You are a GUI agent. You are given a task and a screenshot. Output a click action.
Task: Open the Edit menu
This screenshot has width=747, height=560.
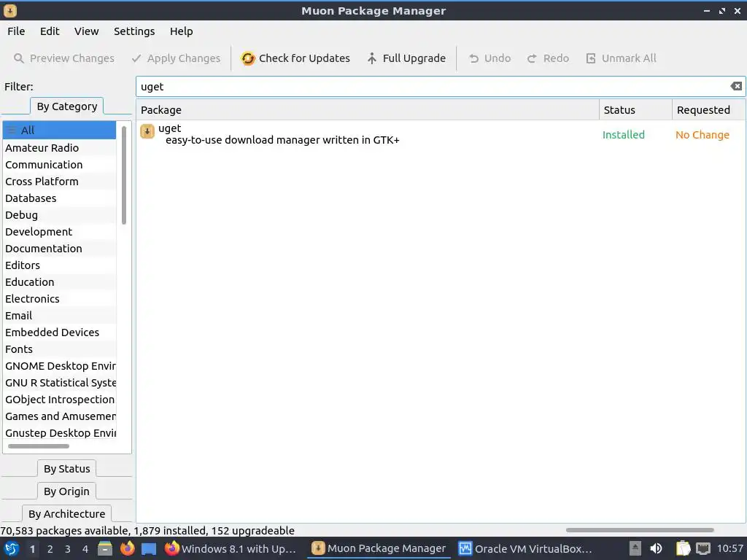(50, 31)
